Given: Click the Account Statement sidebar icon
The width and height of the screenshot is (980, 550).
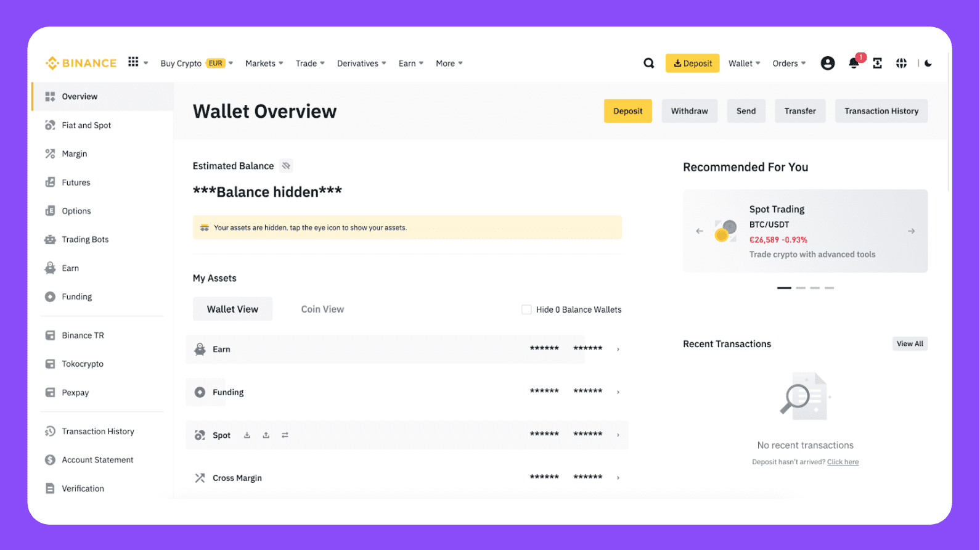Looking at the screenshot, I should pos(50,460).
